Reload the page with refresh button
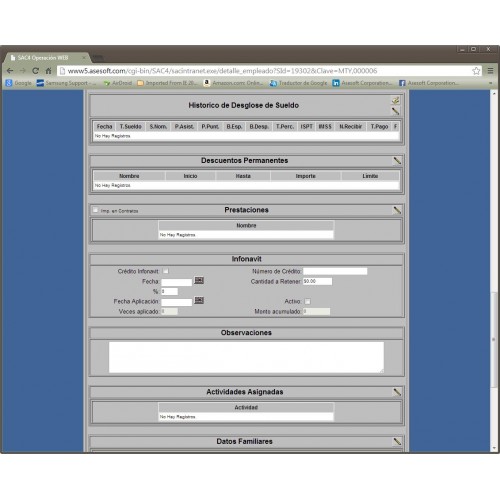Image resolution: width=500 pixels, height=500 pixels. (35, 71)
